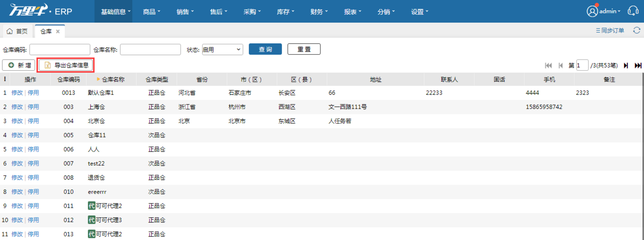Open the 销售 dropdown menu
The width and height of the screenshot is (644, 240).
tap(185, 12)
